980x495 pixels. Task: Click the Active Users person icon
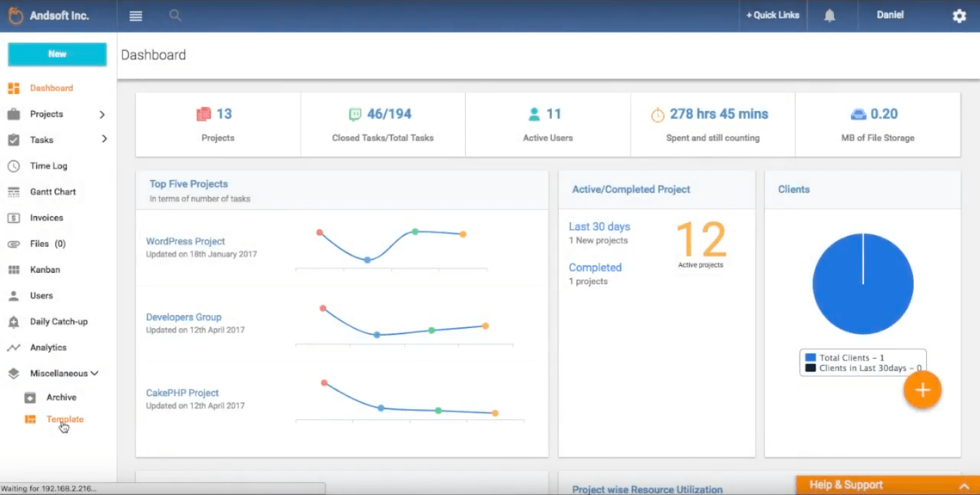(x=534, y=115)
